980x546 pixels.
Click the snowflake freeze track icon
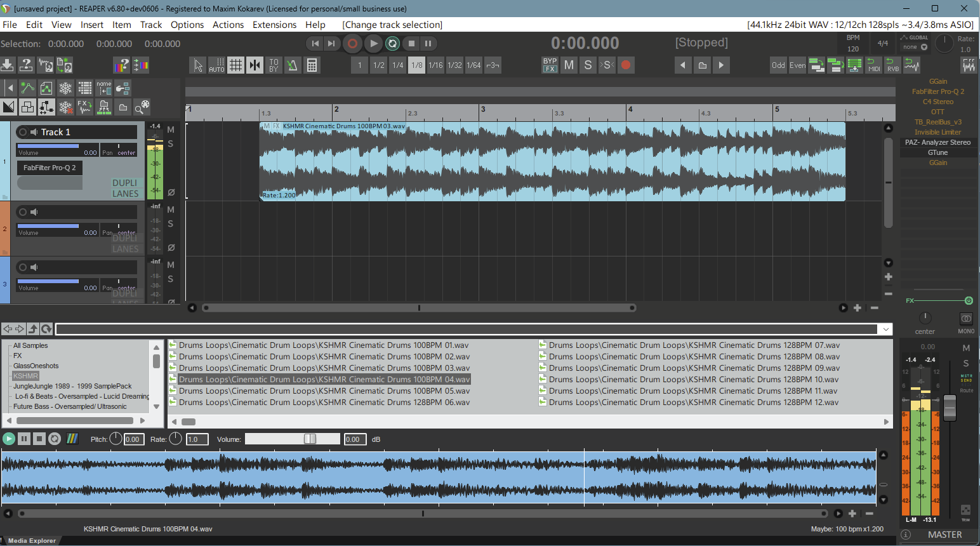click(x=65, y=88)
